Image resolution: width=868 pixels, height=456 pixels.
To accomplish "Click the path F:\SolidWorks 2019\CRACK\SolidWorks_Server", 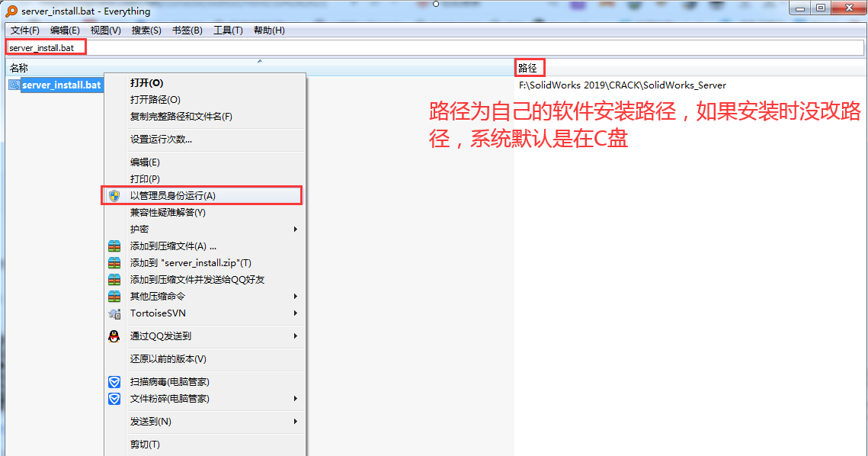I will point(622,85).
